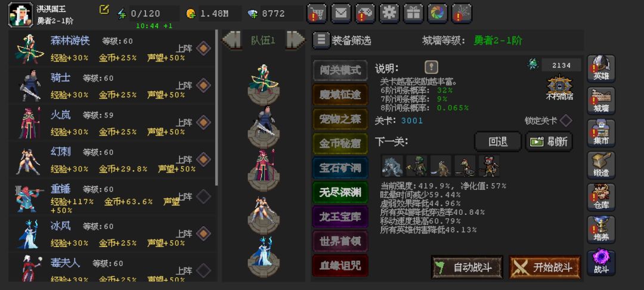Click the 开始战斗 start battle button
The height and width of the screenshot is (290, 644).
544,267
